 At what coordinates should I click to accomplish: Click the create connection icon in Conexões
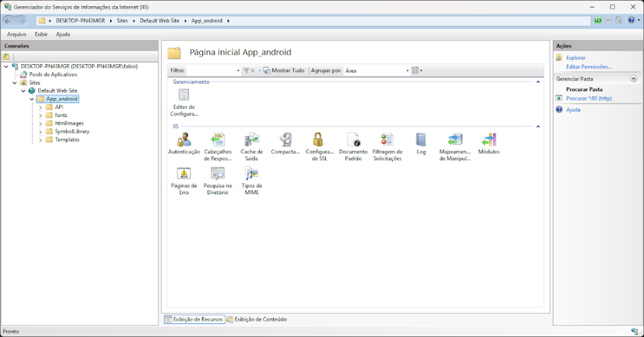[6, 57]
